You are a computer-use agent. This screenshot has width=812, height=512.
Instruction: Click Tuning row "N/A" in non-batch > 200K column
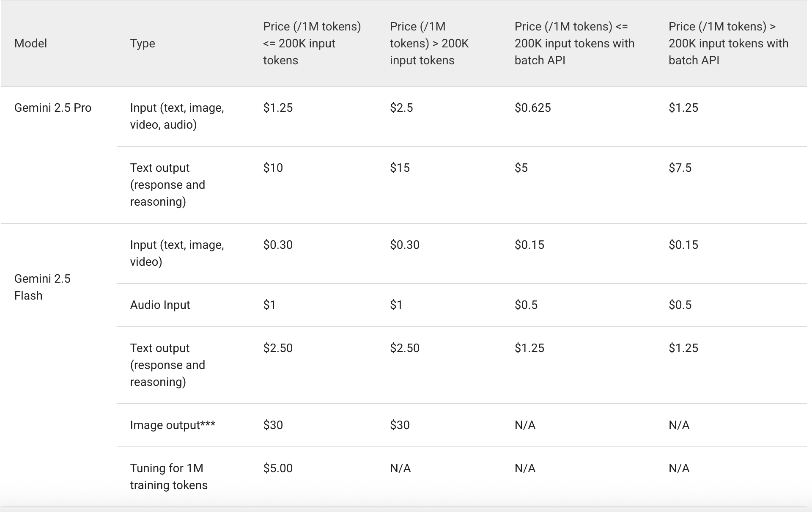click(x=400, y=468)
